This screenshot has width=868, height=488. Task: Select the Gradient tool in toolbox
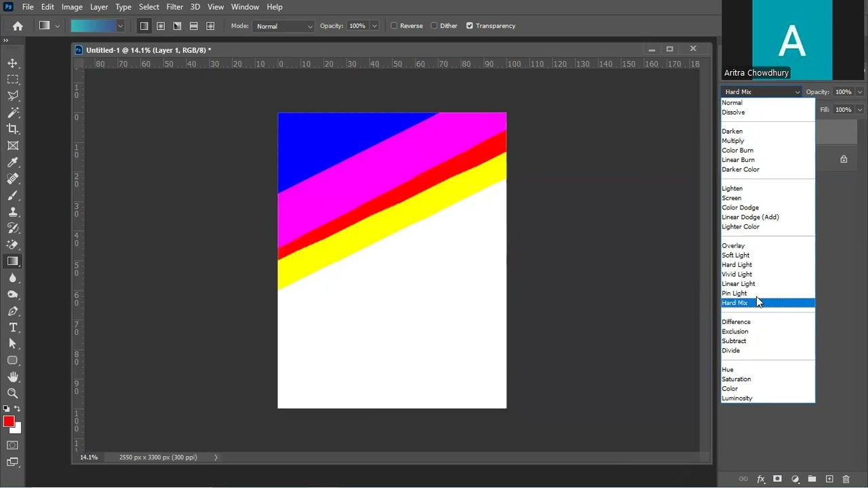[x=13, y=261]
